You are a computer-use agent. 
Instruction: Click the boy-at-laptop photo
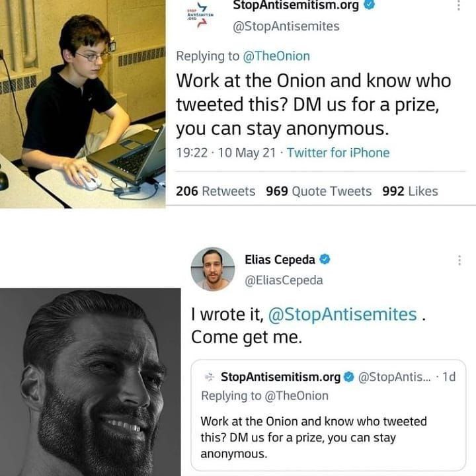pos(83,104)
